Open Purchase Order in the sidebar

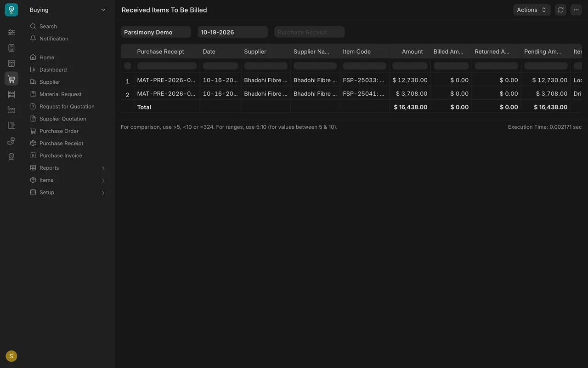(68, 131)
